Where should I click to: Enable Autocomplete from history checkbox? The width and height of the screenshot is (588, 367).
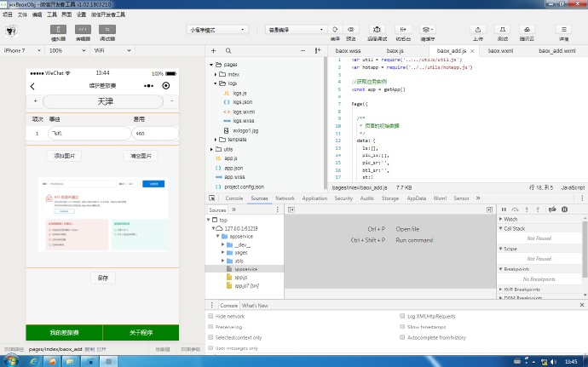tap(402, 337)
